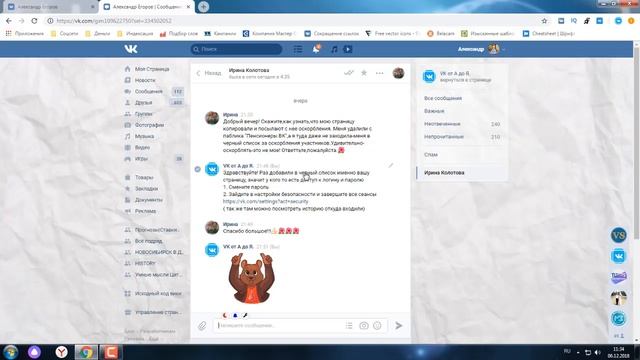Reload the page in the browser

click(34, 21)
